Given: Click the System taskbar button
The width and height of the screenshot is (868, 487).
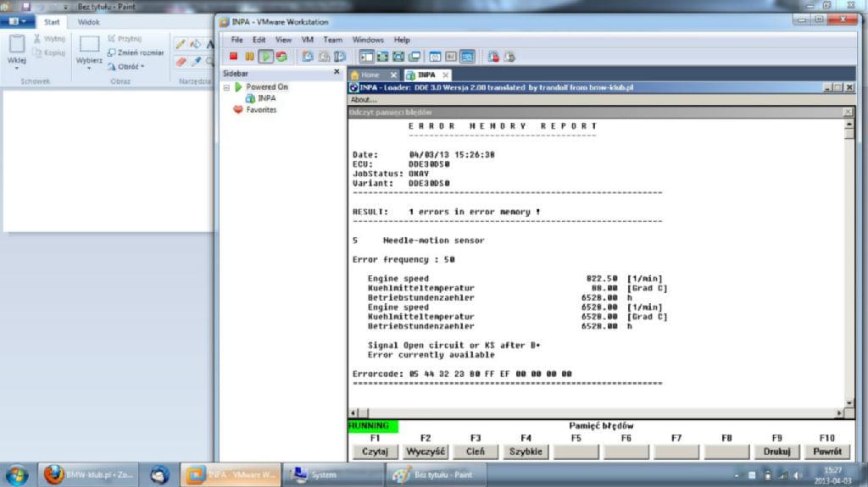Looking at the screenshot, I should tap(332, 475).
